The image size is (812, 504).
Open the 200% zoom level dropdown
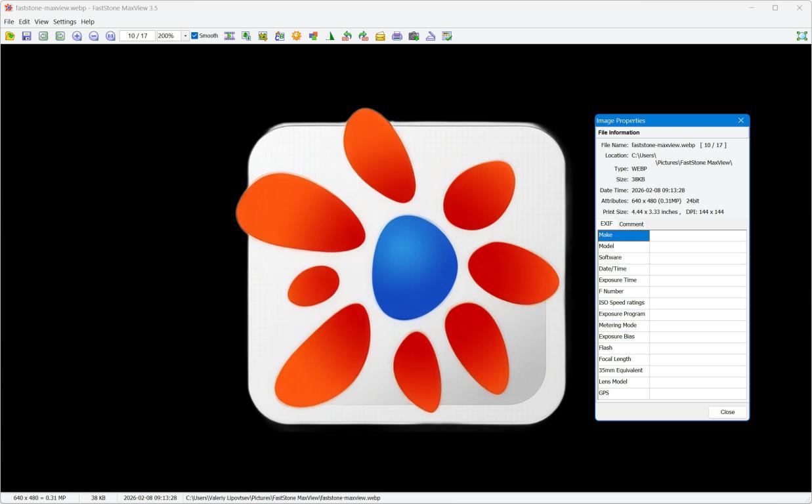click(185, 36)
